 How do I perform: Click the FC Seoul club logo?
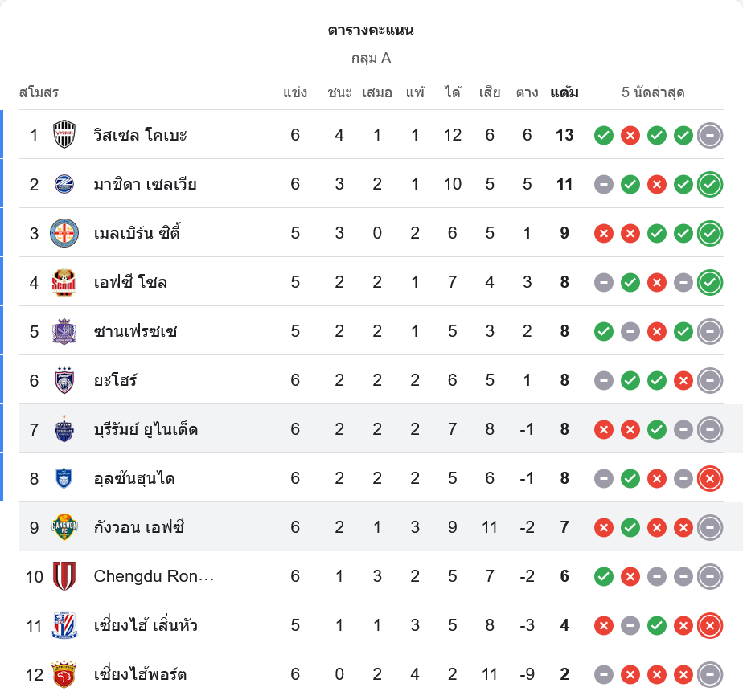(64, 282)
